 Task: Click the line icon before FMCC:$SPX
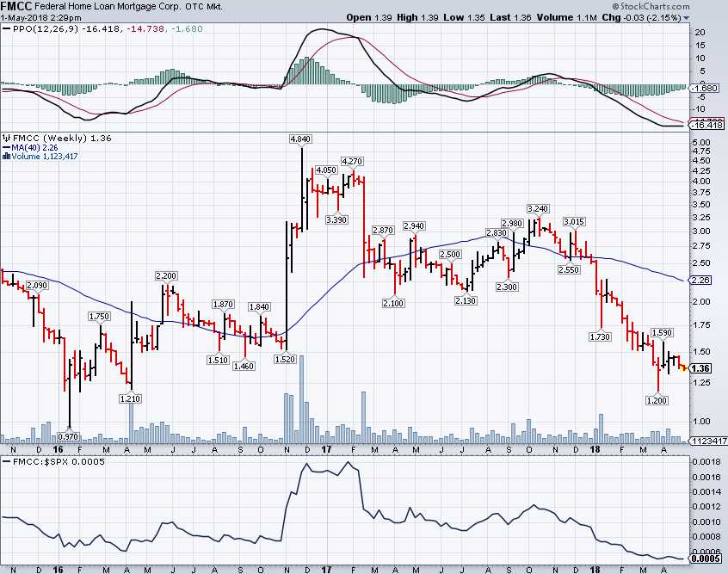7,461
